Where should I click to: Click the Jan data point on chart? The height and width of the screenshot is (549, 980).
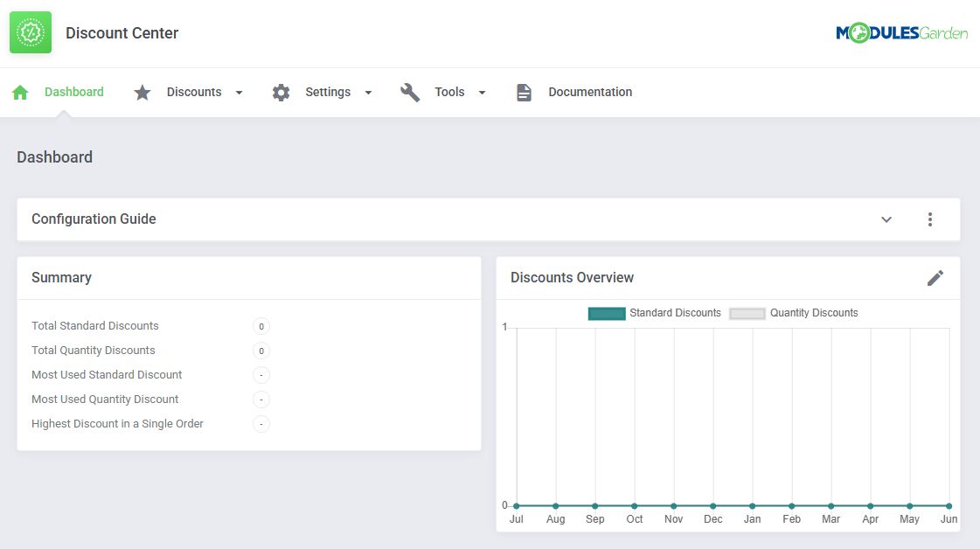pos(753,506)
